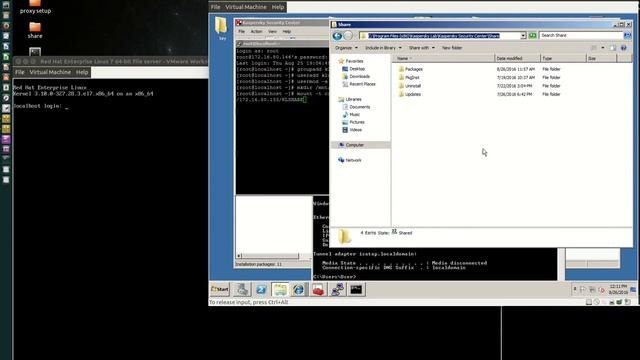Open Desktop under Favorites
This screenshot has width=640, height=360.
(357, 69)
